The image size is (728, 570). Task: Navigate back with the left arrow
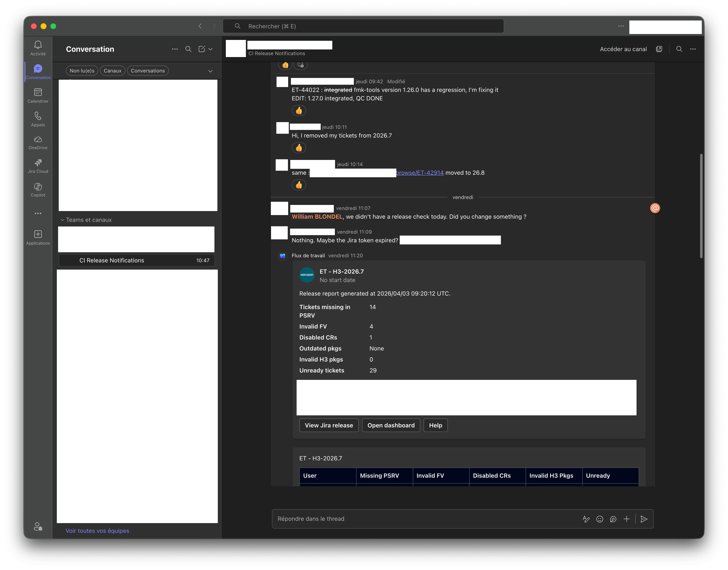(x=200, y=26)
